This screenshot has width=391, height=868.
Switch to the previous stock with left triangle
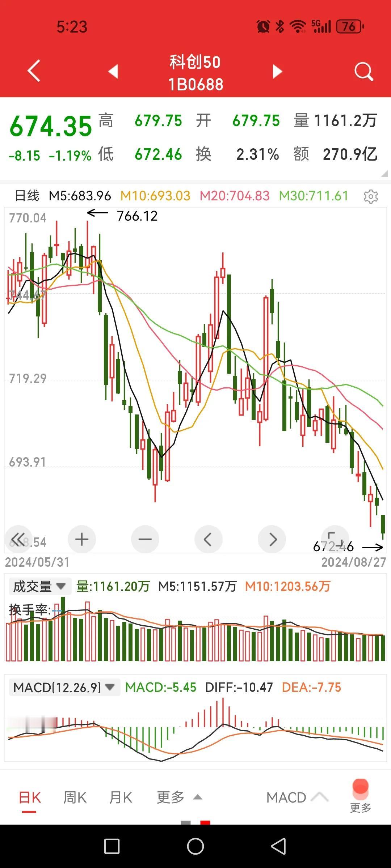click(113, 71)
